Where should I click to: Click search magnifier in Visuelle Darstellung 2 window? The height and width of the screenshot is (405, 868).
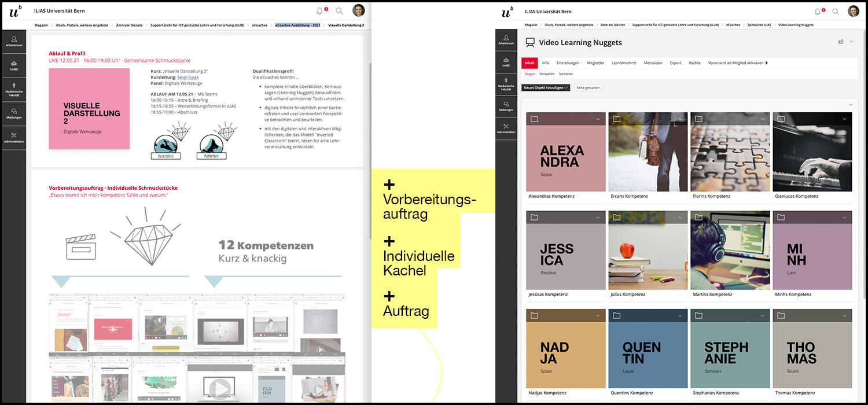pyautogui.click(x=339, y=11)
